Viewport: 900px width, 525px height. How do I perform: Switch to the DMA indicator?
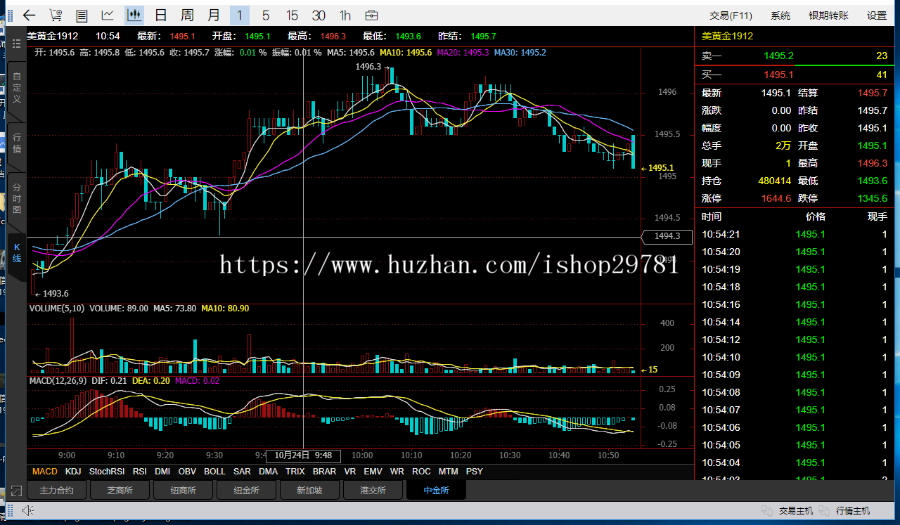[x=268, y=472]
